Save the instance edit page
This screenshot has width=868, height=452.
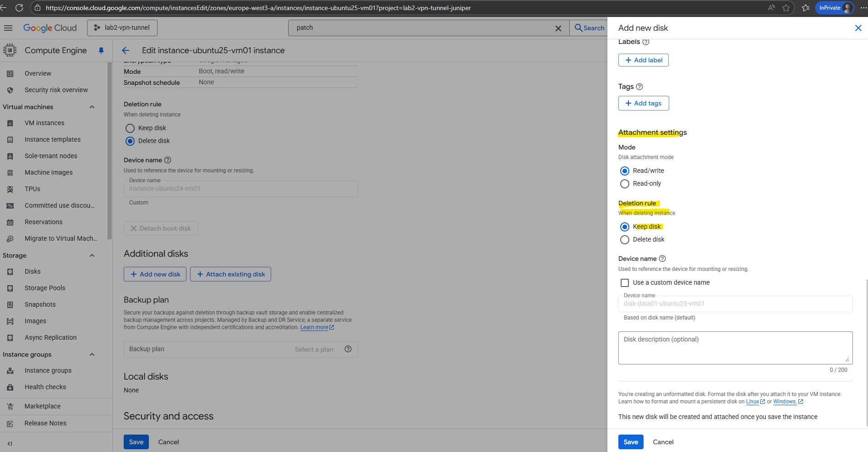136,442
